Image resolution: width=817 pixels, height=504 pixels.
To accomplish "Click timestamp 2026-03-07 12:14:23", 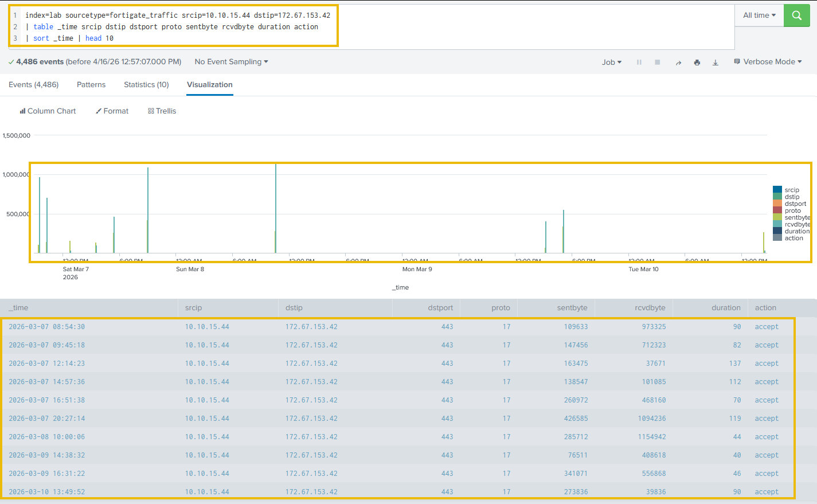I will pos(46,364).
